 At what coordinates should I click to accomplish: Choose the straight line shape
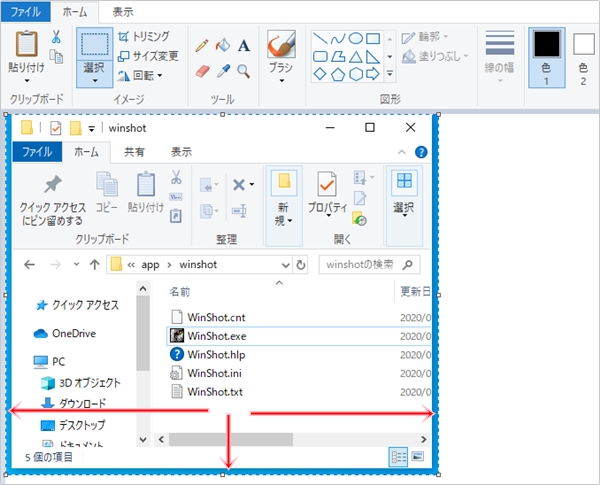(x=320, y=38)
